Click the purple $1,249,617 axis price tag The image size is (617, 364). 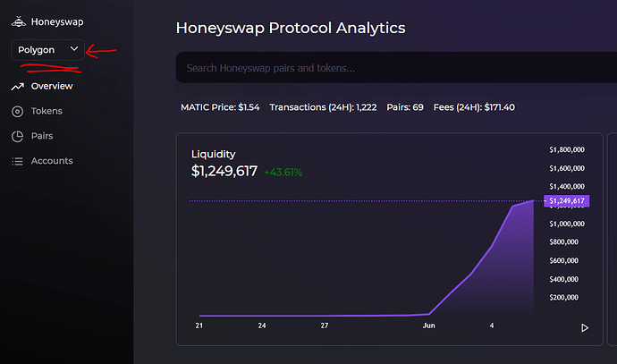tap(567, 201)
